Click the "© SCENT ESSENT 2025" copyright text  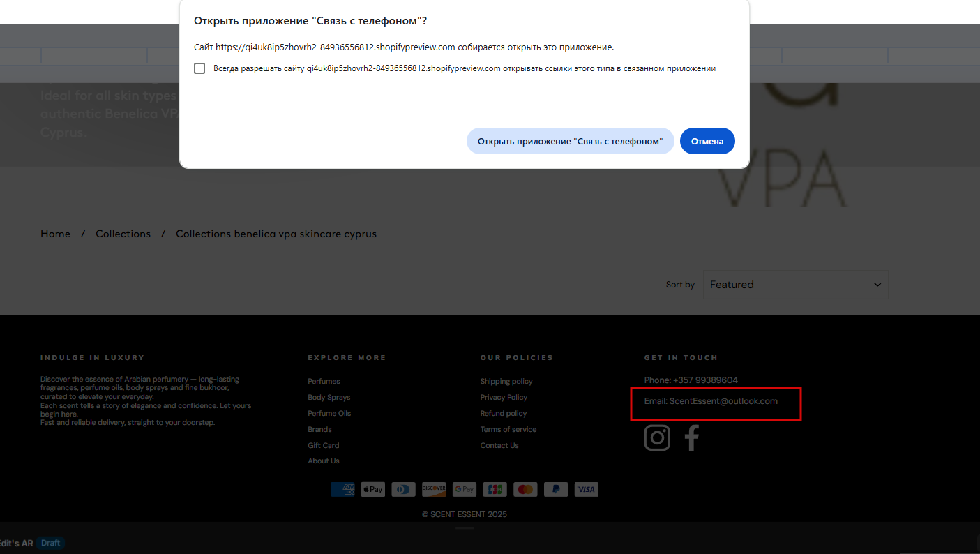pos(465,514)
